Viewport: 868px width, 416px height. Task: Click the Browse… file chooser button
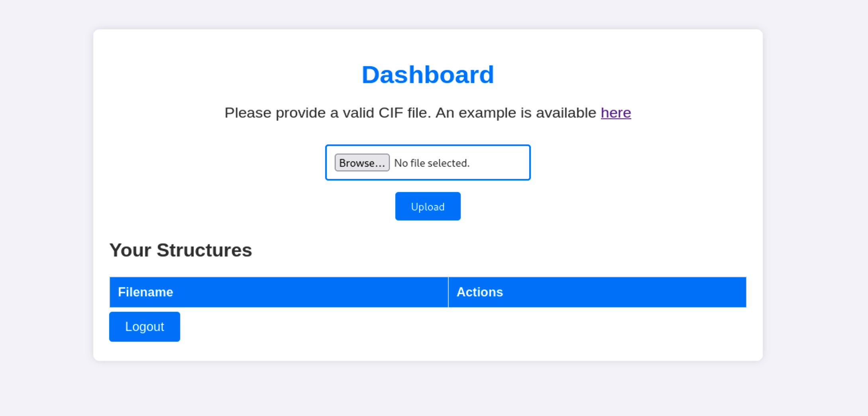click(x=362, y=163)
